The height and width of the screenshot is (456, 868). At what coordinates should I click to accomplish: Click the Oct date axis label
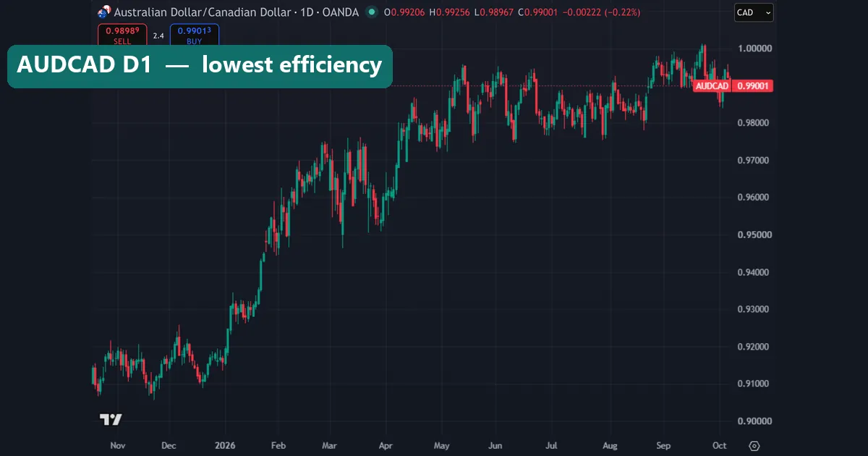(x=720, y=446)
